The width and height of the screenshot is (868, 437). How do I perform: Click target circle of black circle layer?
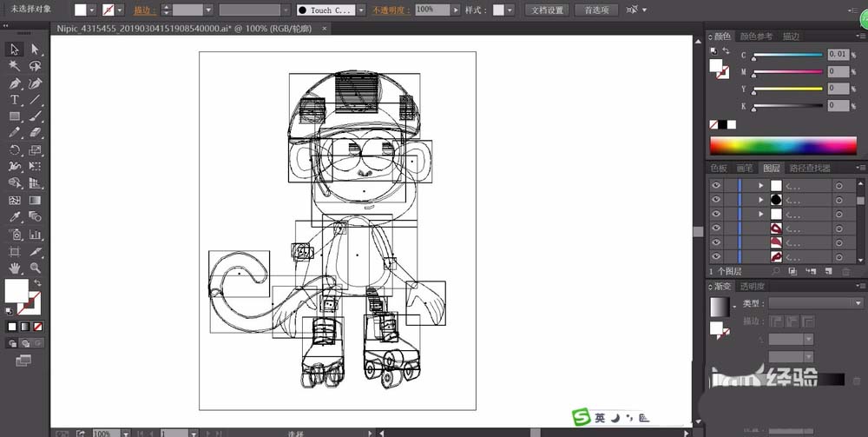(839, 200)
